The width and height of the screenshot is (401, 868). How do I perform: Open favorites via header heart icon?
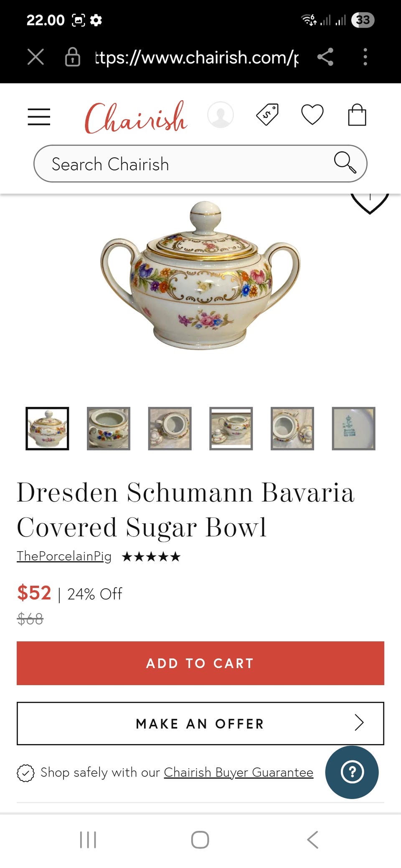pyautogui.click(x=312, y=115)
